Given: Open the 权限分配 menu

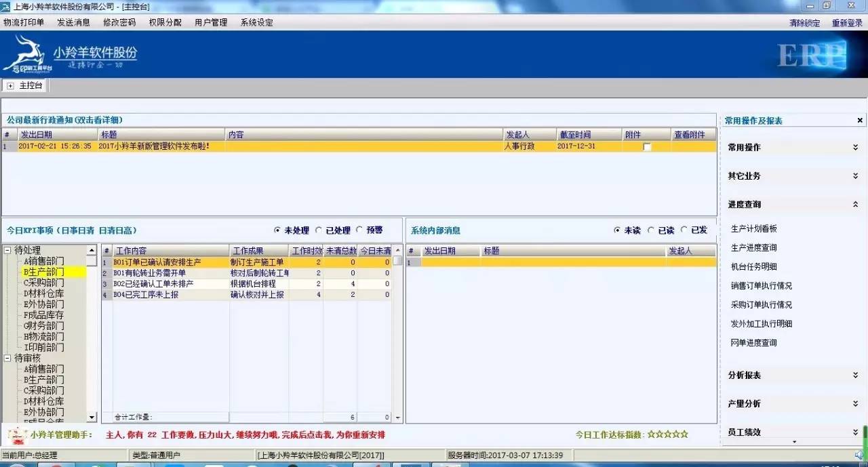Looking at the screenshot, I should tap(165, 22).
